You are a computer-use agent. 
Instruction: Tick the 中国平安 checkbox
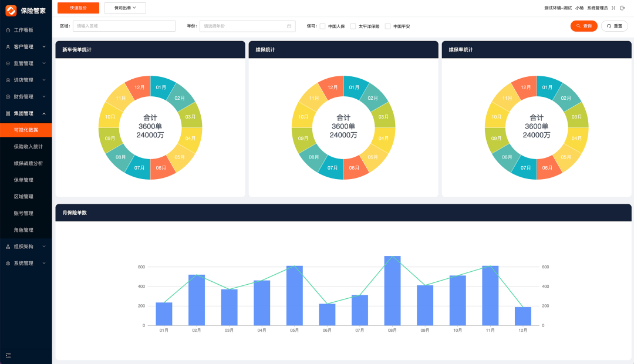coord(387,26)
